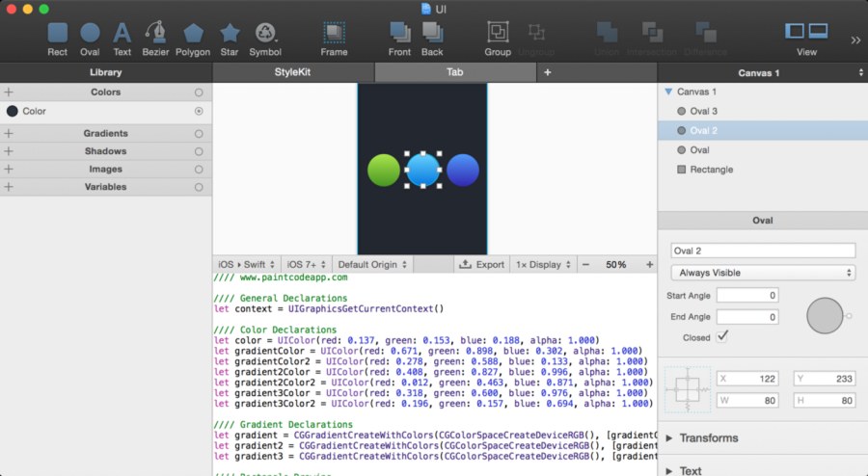Click the angle dial handle

click(x=849, y=316)
